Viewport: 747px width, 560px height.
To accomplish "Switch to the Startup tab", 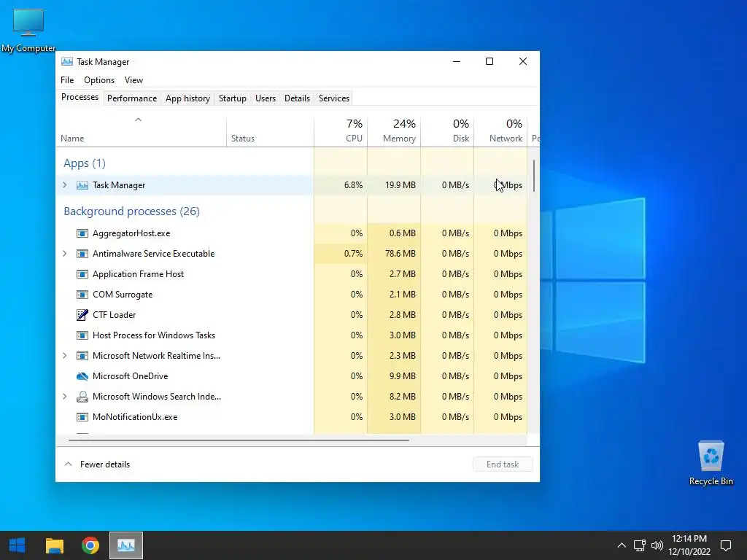I will point(233,98).
